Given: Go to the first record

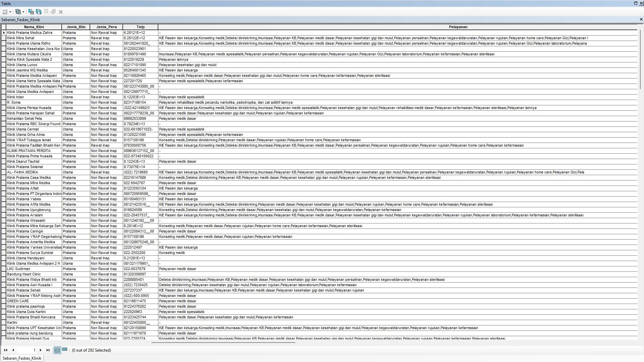Looking at the screenshot, I should [x=6, y=350].
